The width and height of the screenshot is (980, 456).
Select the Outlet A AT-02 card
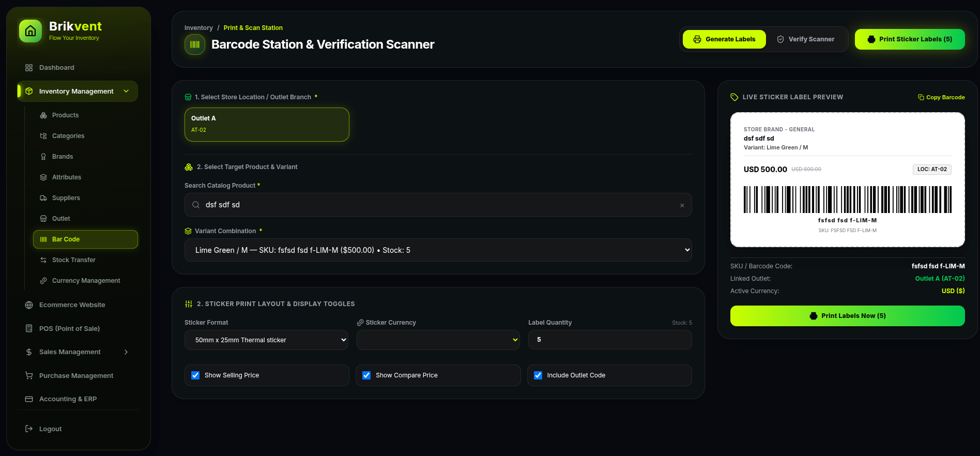267,125
